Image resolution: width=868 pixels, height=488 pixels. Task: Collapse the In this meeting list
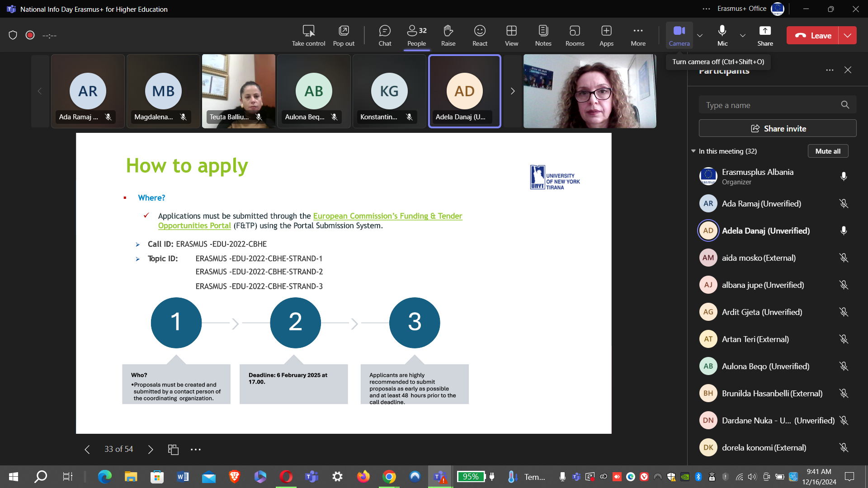point(693,151)
